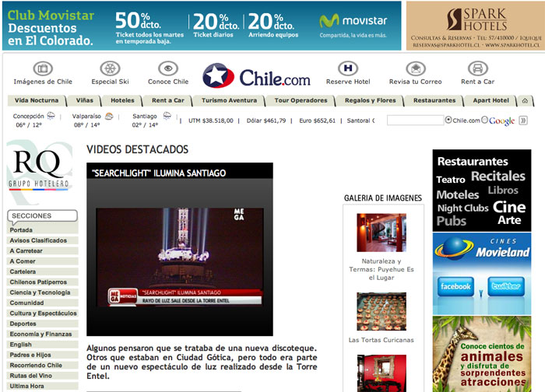Open the red room gallery thumbnail
Screen dimensions: 545x392
(x=381, y=373)
